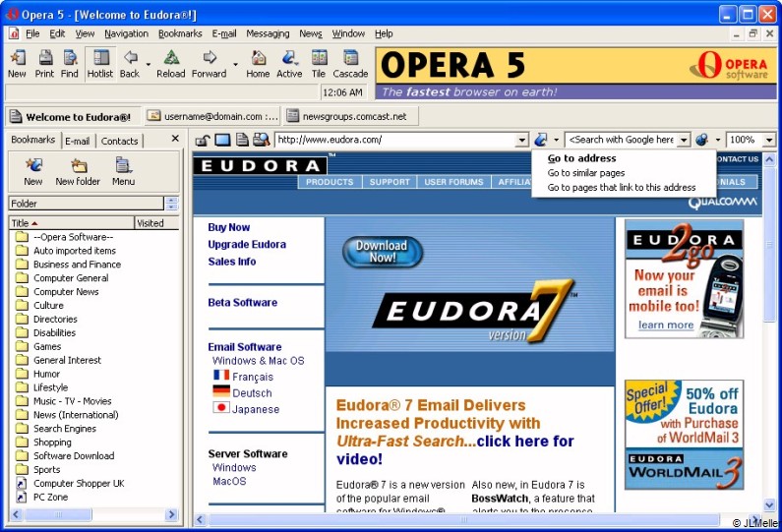Select the Welcome to Eudora window tab
The image size is (782, 532).
[73, 117]
